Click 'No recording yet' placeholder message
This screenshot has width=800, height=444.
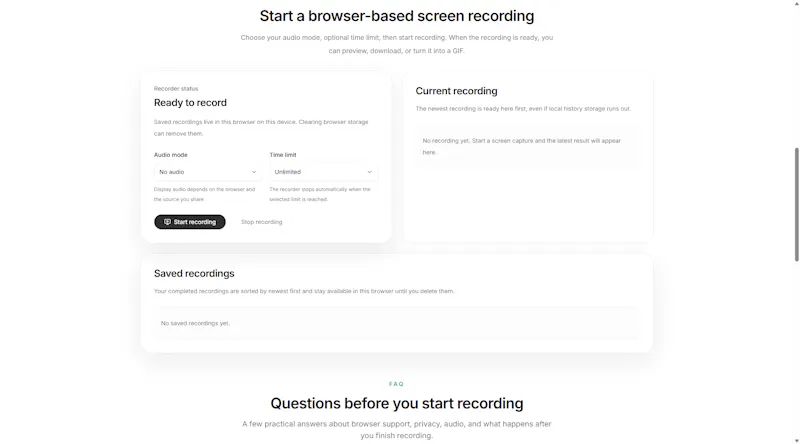pos(521,146)
